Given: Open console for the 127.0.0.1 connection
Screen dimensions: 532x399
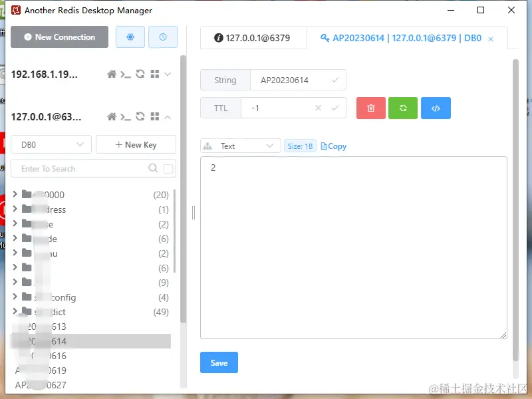Looking at the screenshot, I should click(126, 118).
